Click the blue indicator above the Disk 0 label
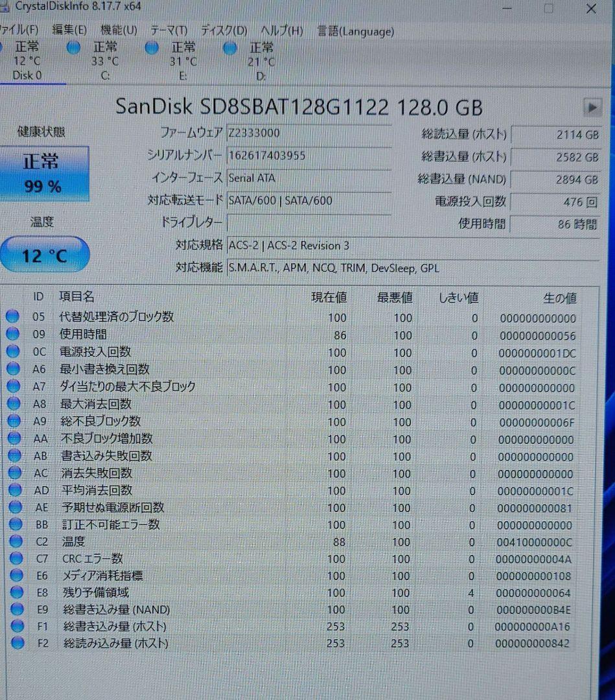The width and height of the screenshot is (615, 700). 1,47
